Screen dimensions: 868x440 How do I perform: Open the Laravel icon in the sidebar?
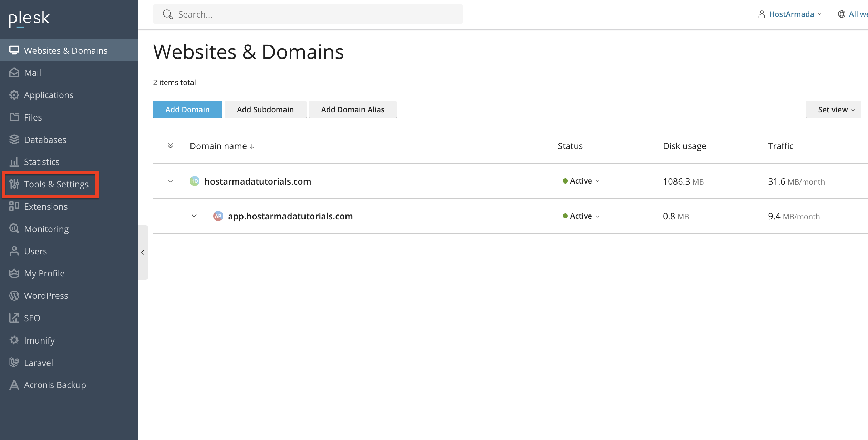pos(14,363)
